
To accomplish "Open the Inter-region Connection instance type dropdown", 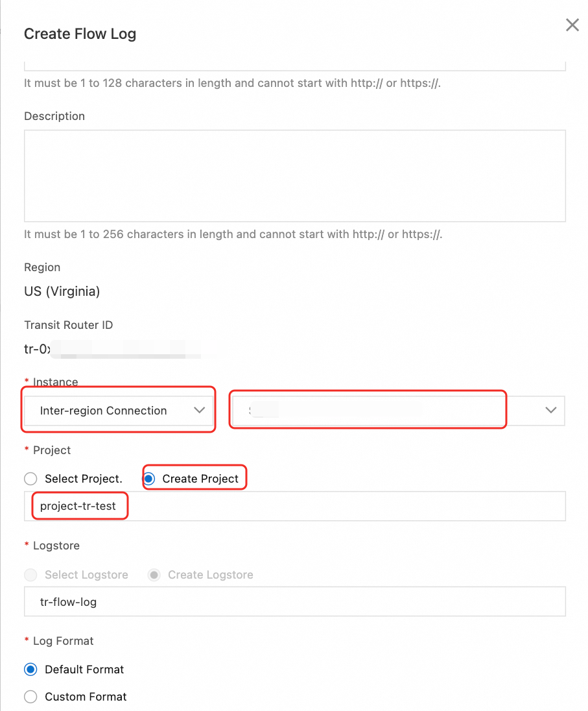I will click(119, 411).
